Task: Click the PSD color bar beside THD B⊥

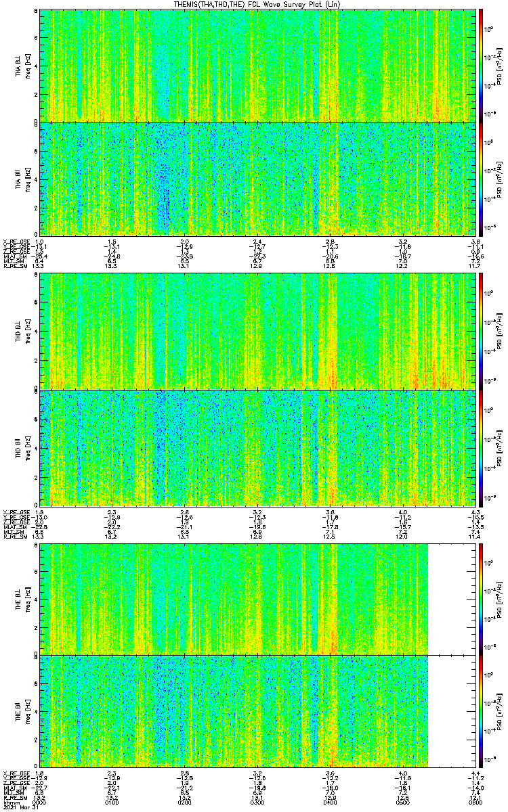Action: [482, 331]
